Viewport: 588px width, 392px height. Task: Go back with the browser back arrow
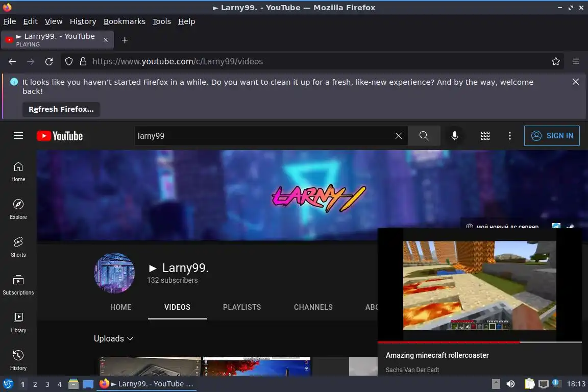(12, 62)
